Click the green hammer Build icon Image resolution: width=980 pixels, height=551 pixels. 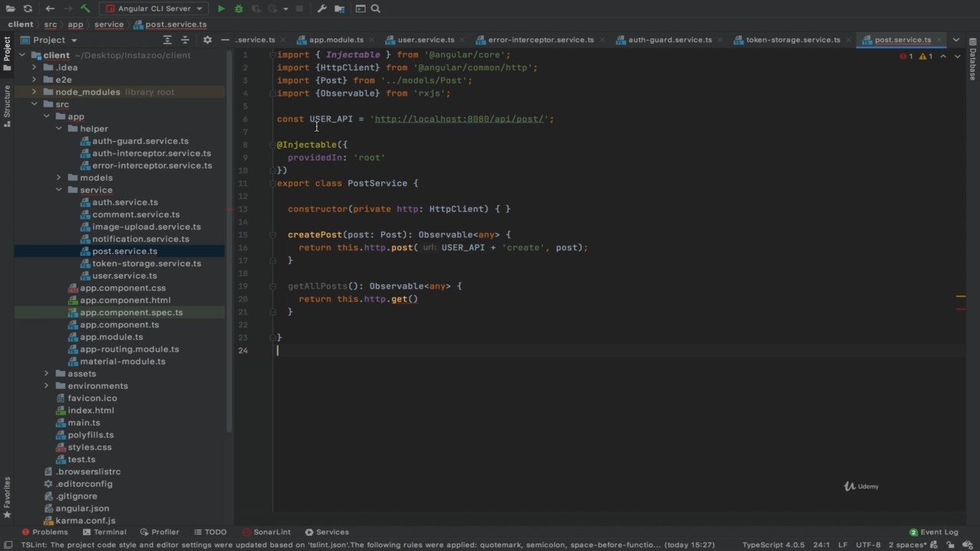pyautogui.click(x=85, y=8)
